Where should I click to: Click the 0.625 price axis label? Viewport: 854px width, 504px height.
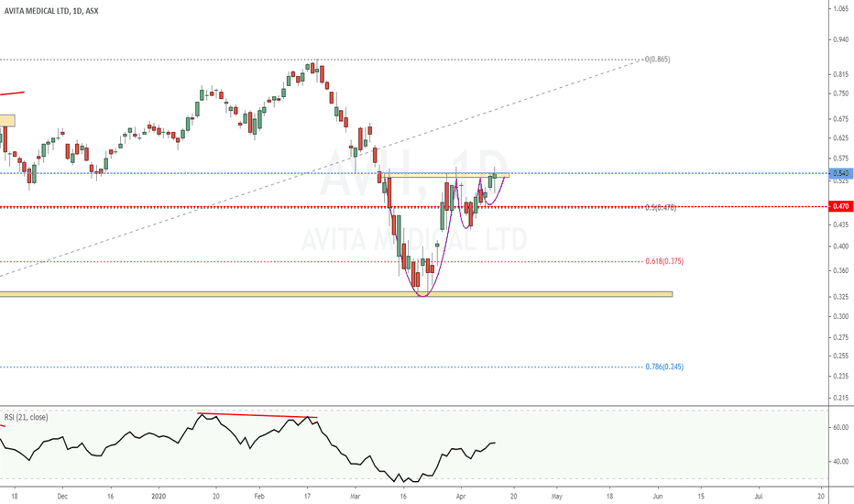coord(840,137)
